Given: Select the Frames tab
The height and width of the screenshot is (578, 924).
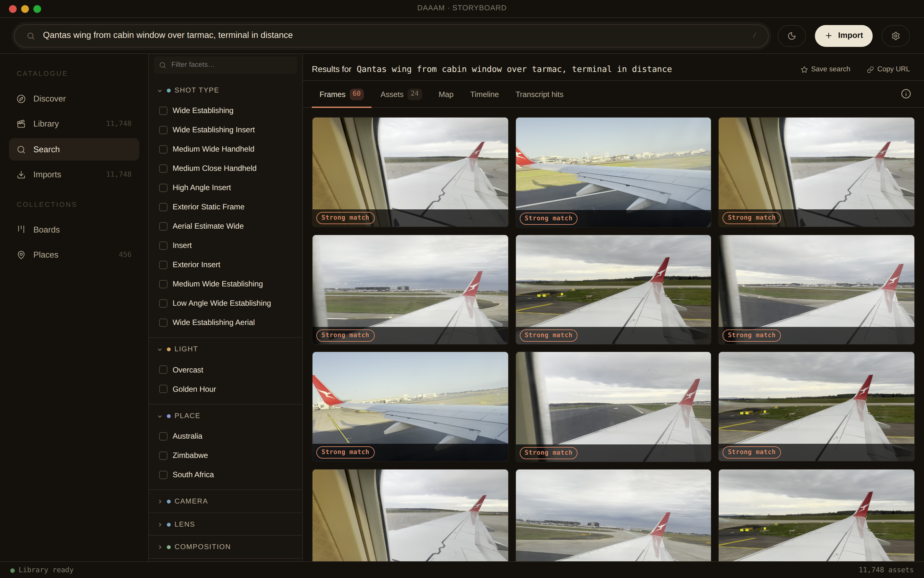Looking at the screenshot, I should pos(341,94).
